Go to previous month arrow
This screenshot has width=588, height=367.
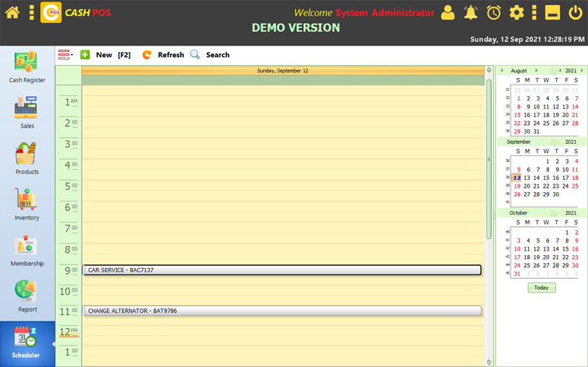coord(502,70)
